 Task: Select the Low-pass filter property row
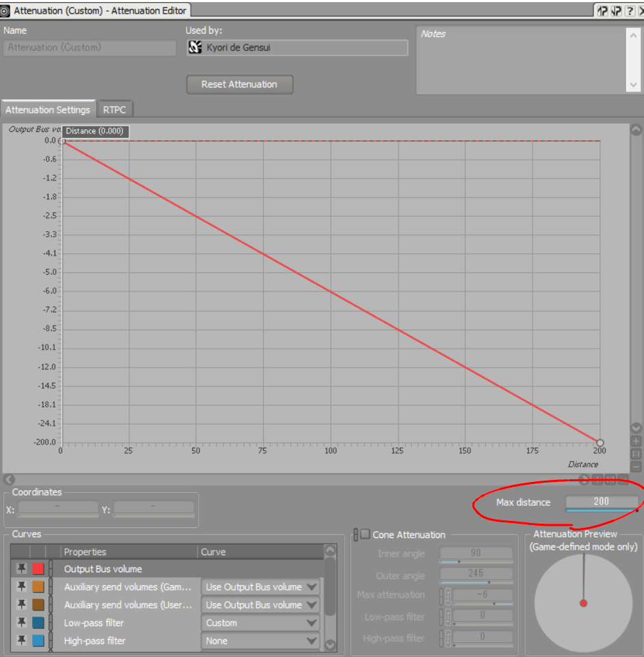(x=167, y=623)
